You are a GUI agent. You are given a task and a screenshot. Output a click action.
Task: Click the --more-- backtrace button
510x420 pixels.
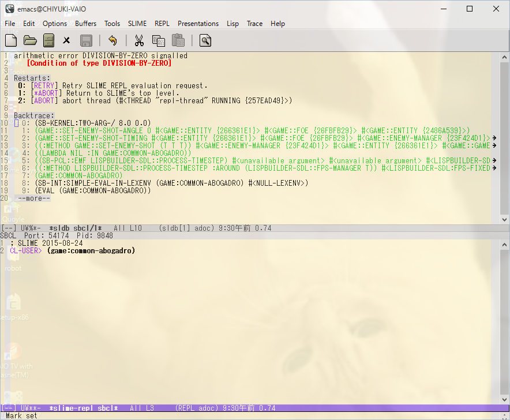[34, 198]
